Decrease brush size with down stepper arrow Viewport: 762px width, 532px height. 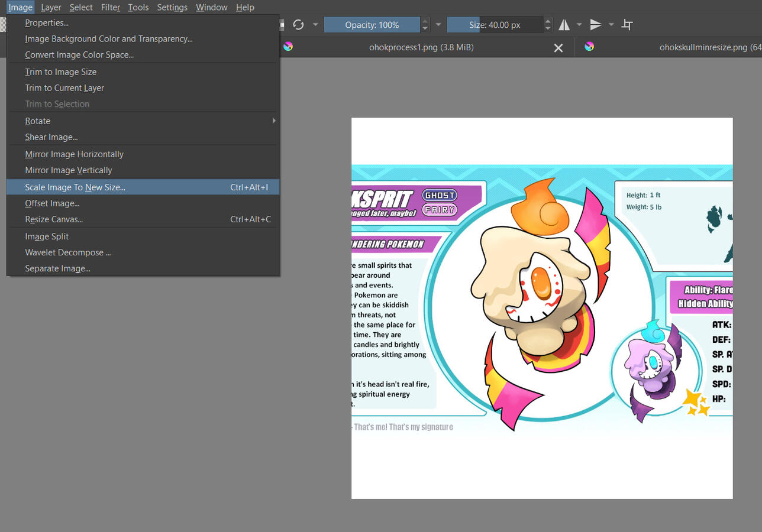[548, 29]
